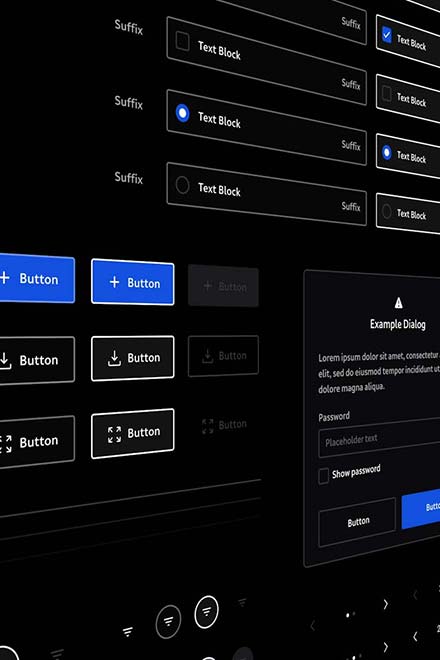Select the empty radio in the wide Text Block row
Screen dimensions: 440x660
click(x=182, y=185)
